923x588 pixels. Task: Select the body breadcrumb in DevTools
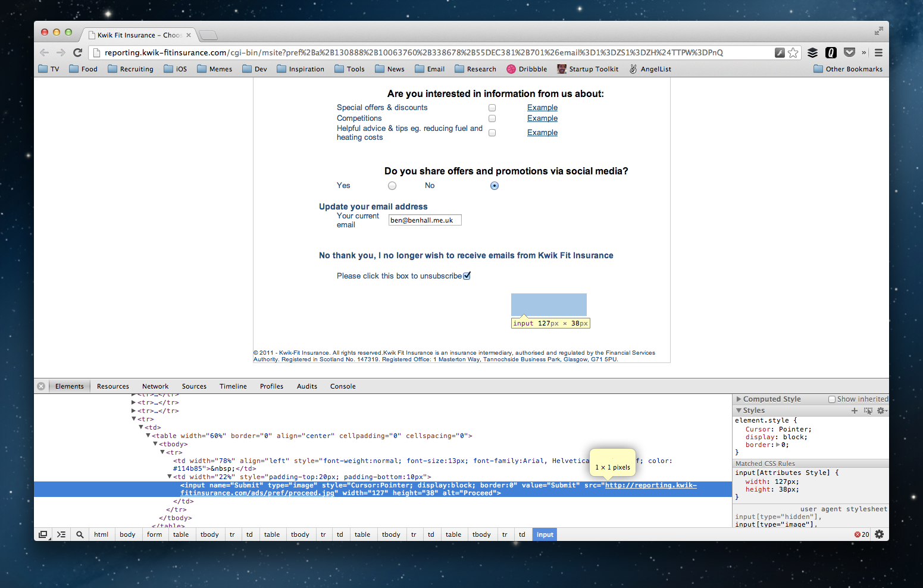127,534
